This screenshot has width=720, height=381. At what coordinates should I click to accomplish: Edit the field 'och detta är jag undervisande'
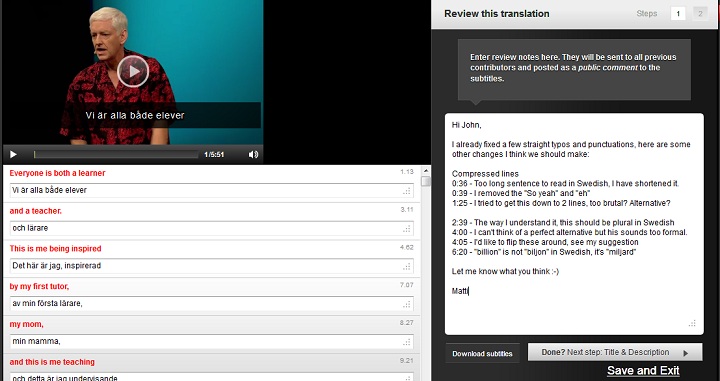coord(211,377)
